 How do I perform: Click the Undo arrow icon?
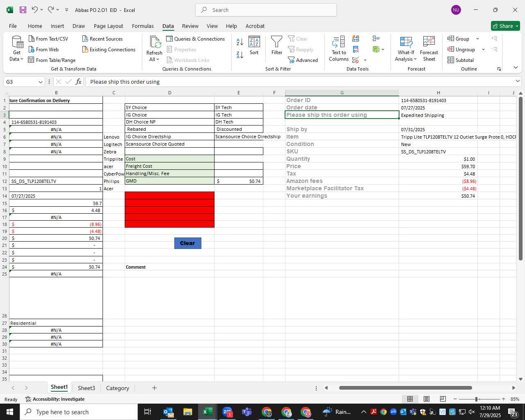coord(35,9)
